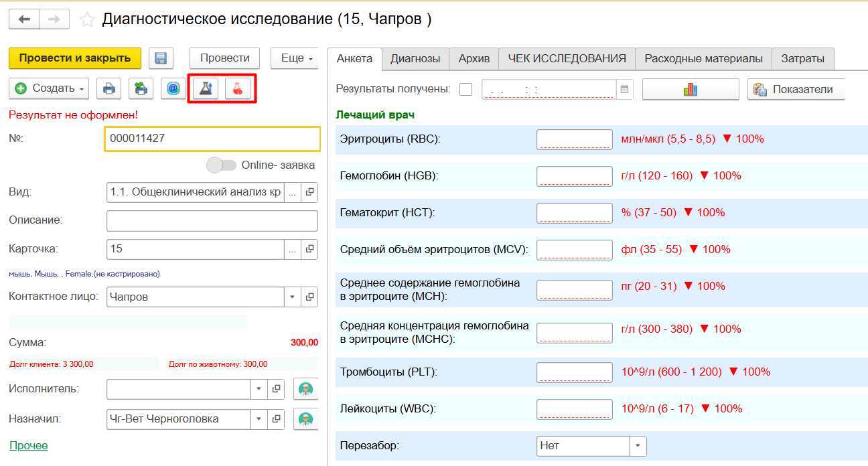Click the doctor icon next to Исполнитель
868x466 pixels.
click(305, 388)
